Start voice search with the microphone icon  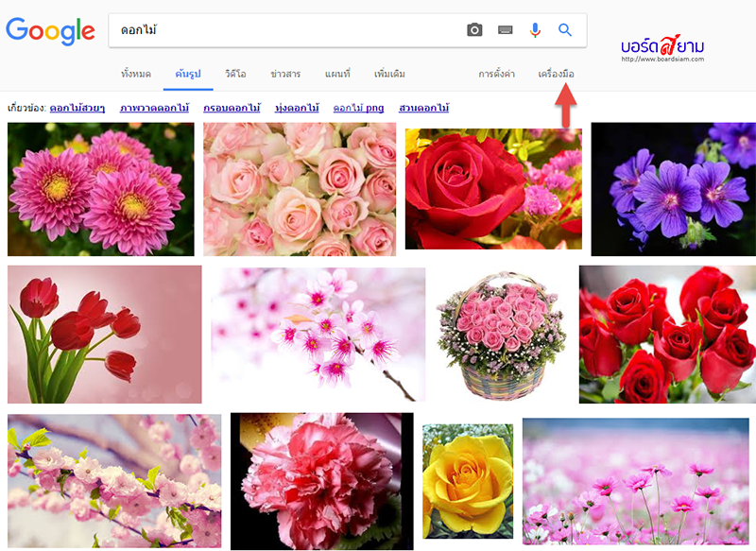[537, 29]
